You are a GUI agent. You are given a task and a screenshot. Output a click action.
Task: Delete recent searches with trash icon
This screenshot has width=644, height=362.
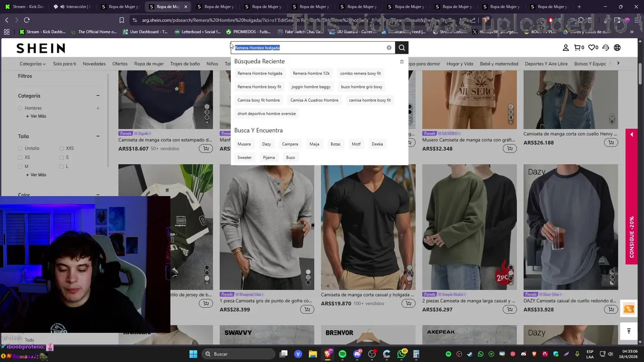tap(401, 62)
